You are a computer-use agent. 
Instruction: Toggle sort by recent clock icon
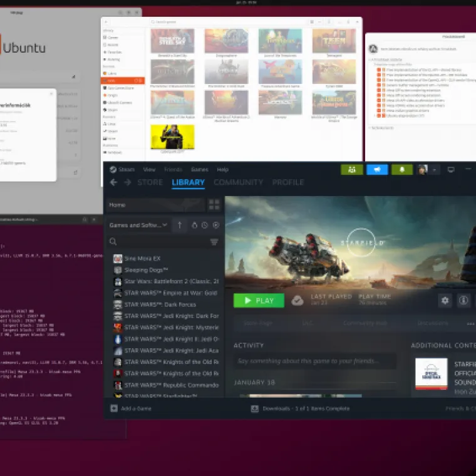tap(205, 225)
